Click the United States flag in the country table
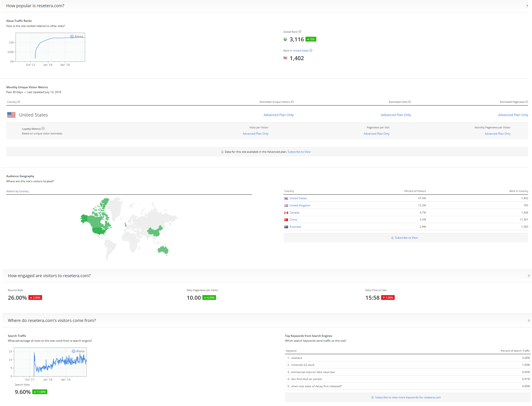The width and height of the screenshot is (532, 406). coord(286,198)
